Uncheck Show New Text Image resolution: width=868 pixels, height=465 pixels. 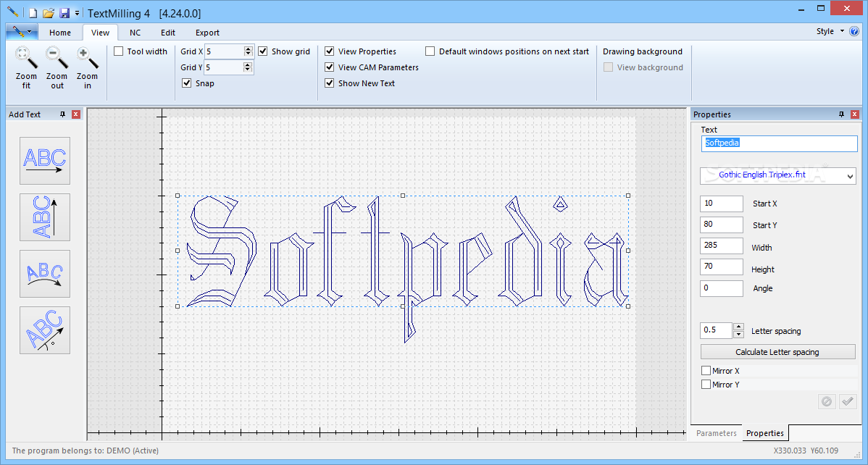point(330,83)
